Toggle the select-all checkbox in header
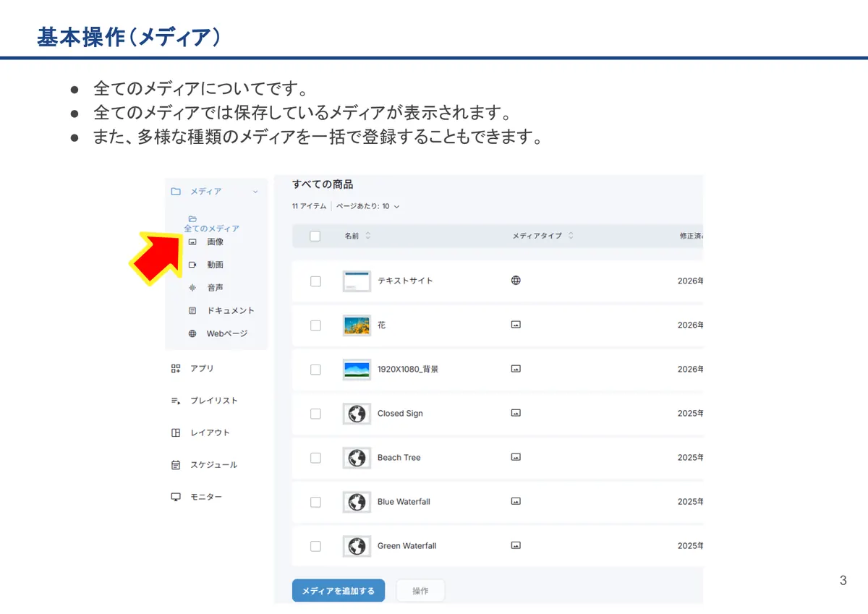The height and width of the screenshot is (614, 868). pyautogui.click(x=315, y=236)
